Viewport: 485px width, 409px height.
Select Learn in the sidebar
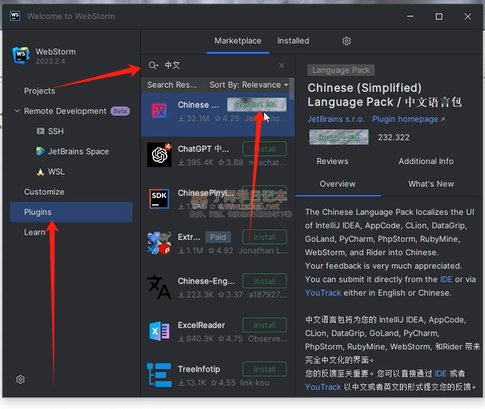click(34, 232)
